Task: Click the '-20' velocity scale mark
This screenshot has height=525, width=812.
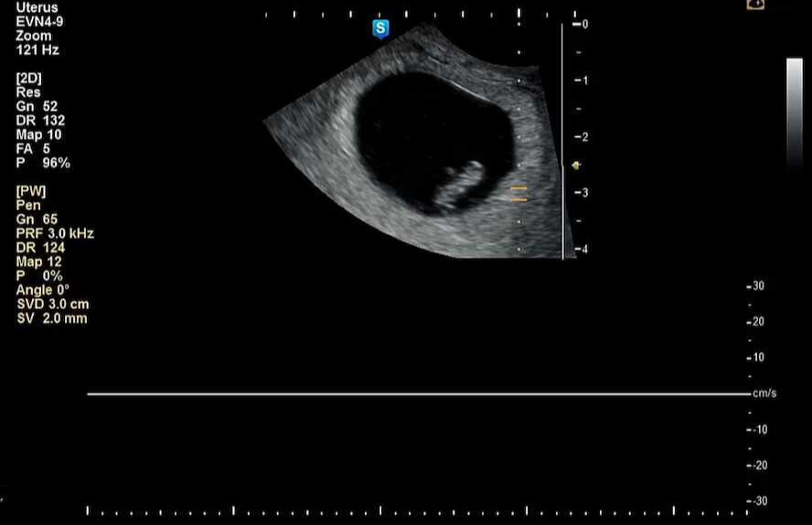Action: coord(756,465)
